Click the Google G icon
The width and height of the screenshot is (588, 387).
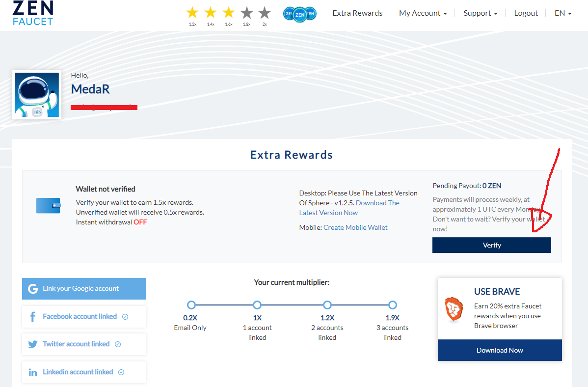click(33, 289)
